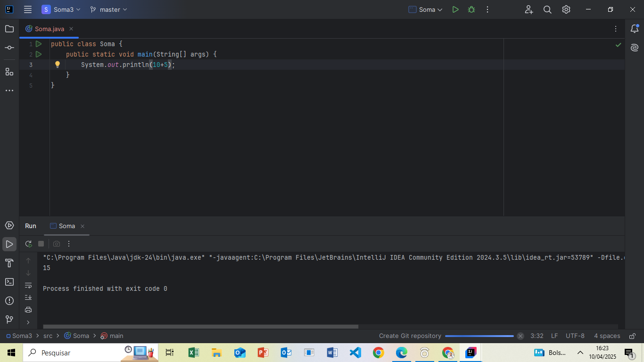Expand the console toolbar chevron
This screenshot has width=644, height=362.
click(x=28, y=322)
